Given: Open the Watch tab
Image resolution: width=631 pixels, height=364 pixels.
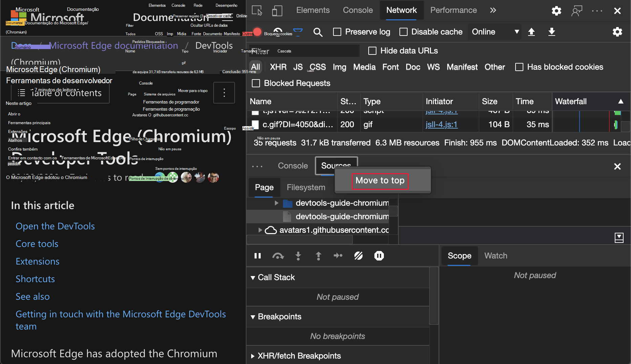Looking at the screenshot, I should 496,256.
